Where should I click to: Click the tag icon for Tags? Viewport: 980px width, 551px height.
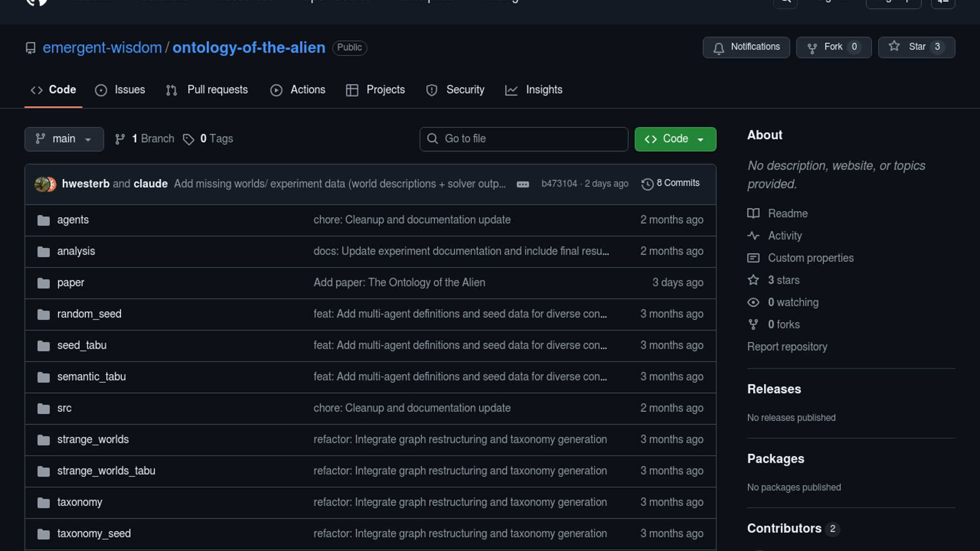tap(188, 139)
